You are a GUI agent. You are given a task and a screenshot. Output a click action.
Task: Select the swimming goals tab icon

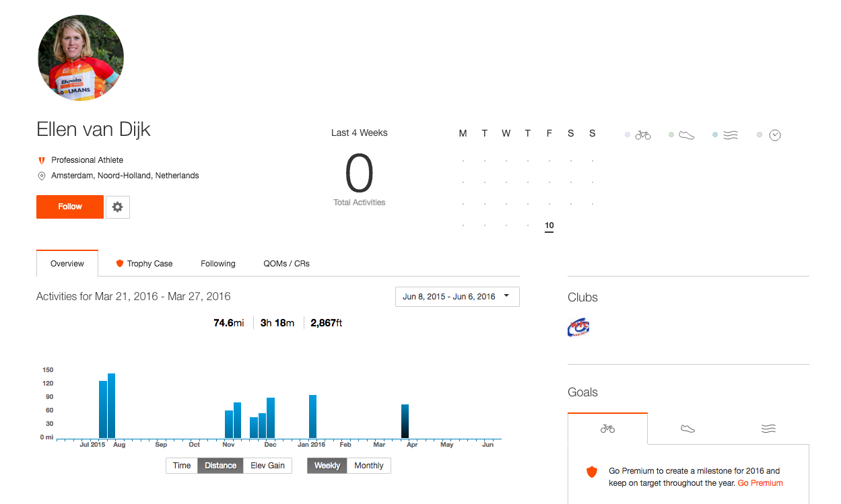768,429
